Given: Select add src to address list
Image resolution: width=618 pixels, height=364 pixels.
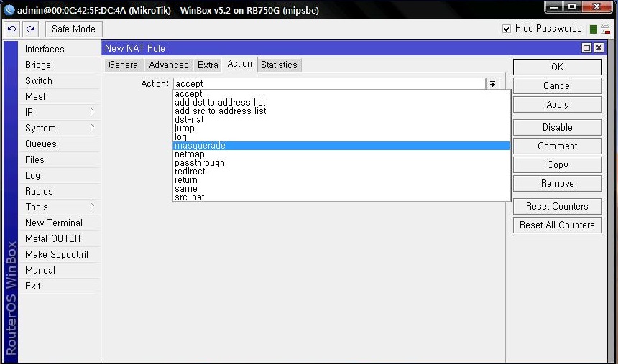Looking at the screenshot, I should 342,111.
